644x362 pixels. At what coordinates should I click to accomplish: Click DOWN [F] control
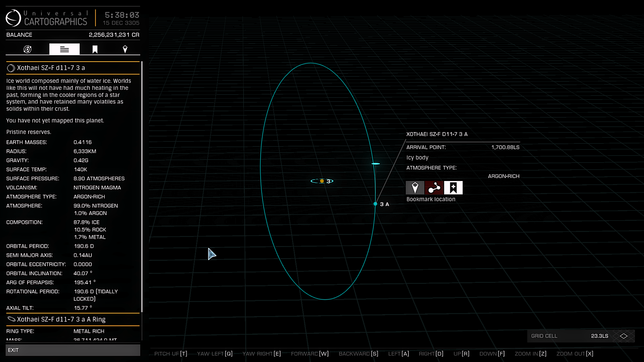(x=492, y=354)
